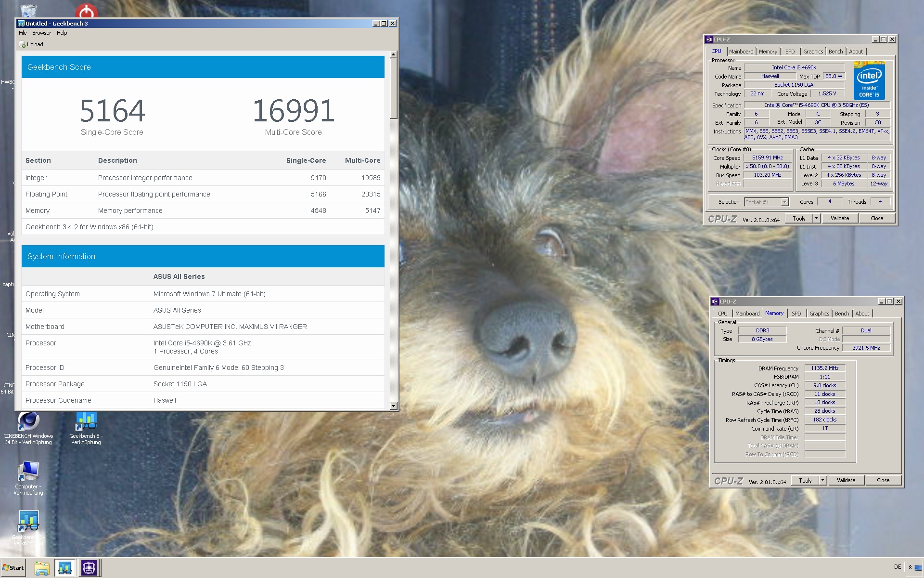
Task: Select the Bench tab in lower CPU-Z
Action: pos(842,314)
